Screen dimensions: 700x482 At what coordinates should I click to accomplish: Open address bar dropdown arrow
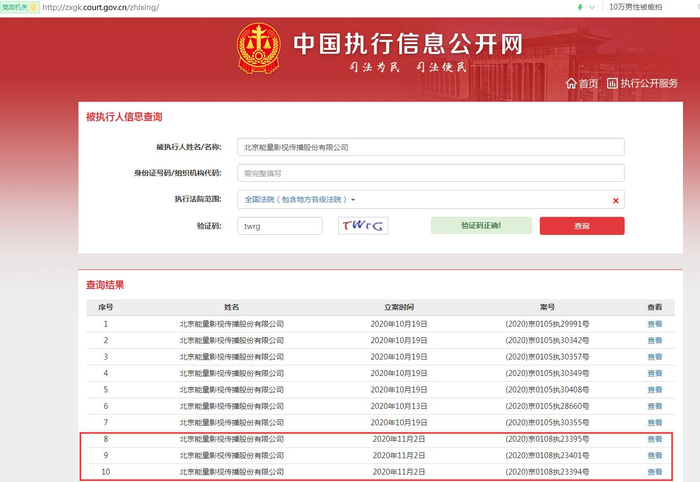(x=593, y=7)
